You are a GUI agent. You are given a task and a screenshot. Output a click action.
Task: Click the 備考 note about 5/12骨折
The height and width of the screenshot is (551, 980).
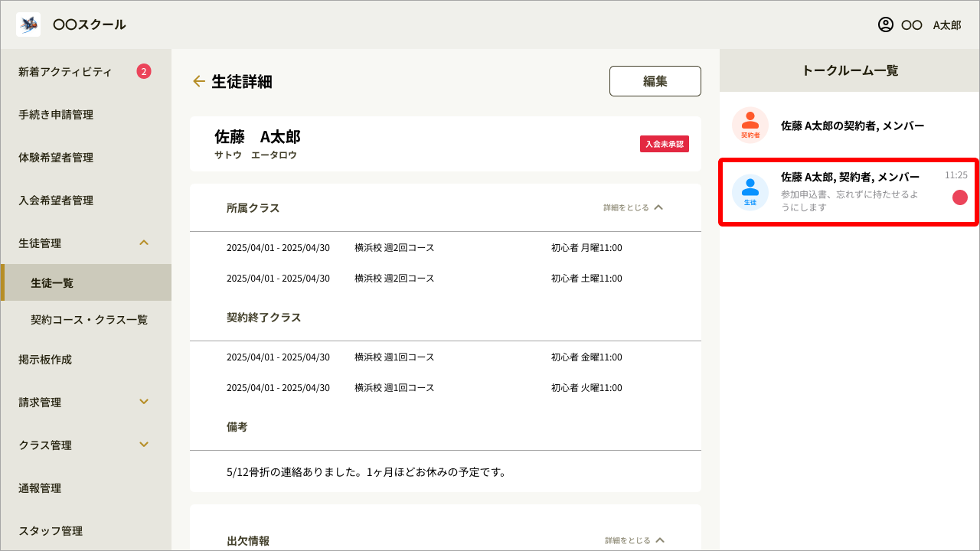[x=367, y=471]
